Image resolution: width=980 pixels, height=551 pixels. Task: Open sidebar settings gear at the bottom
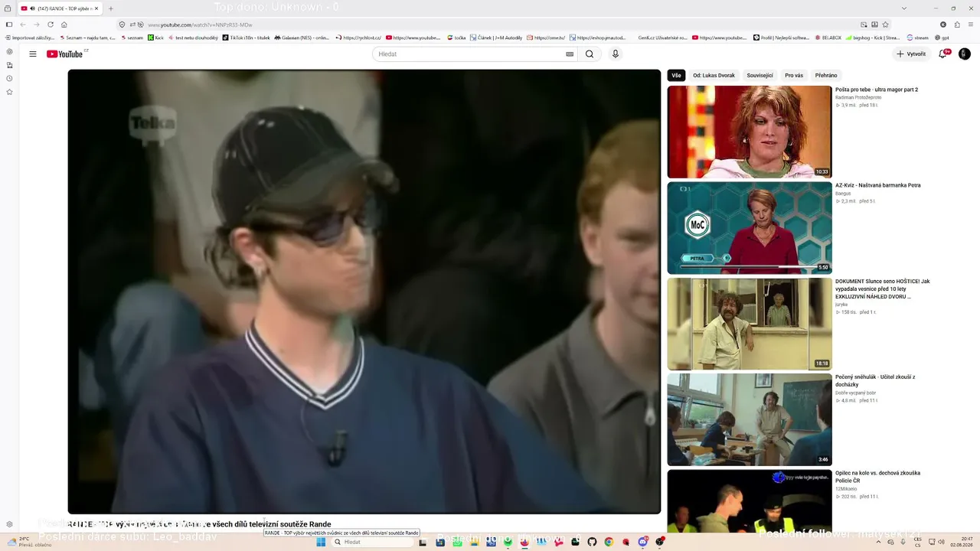coord(9,524)
